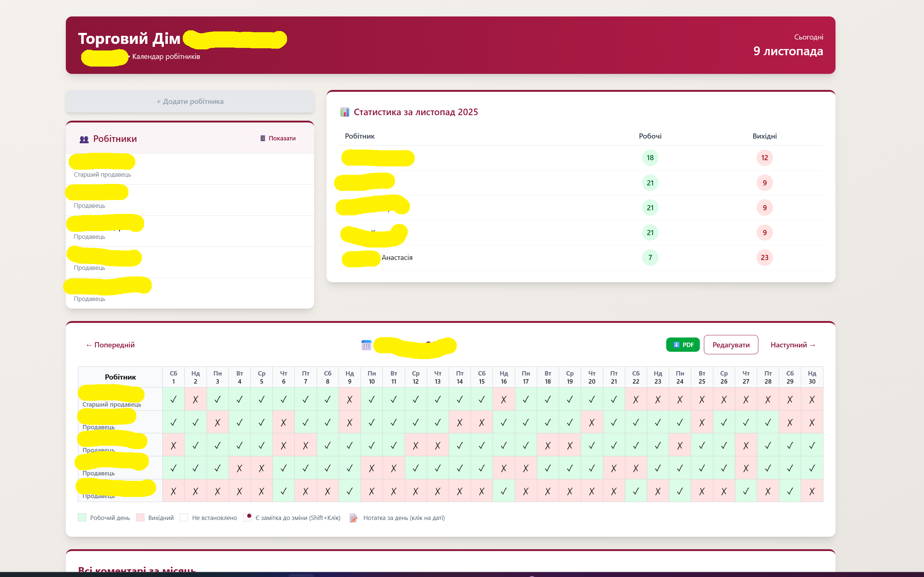Toggle the last row's shift on day 6
The image size is (924, 577).
pyautogui.click(x=283, y=491)
